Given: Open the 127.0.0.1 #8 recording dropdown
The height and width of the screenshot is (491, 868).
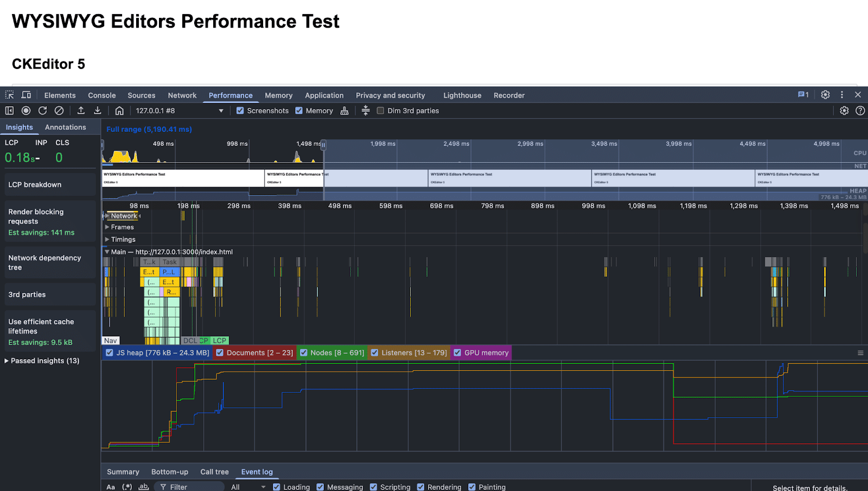Looking at the screenshot, I should [179, 111].
